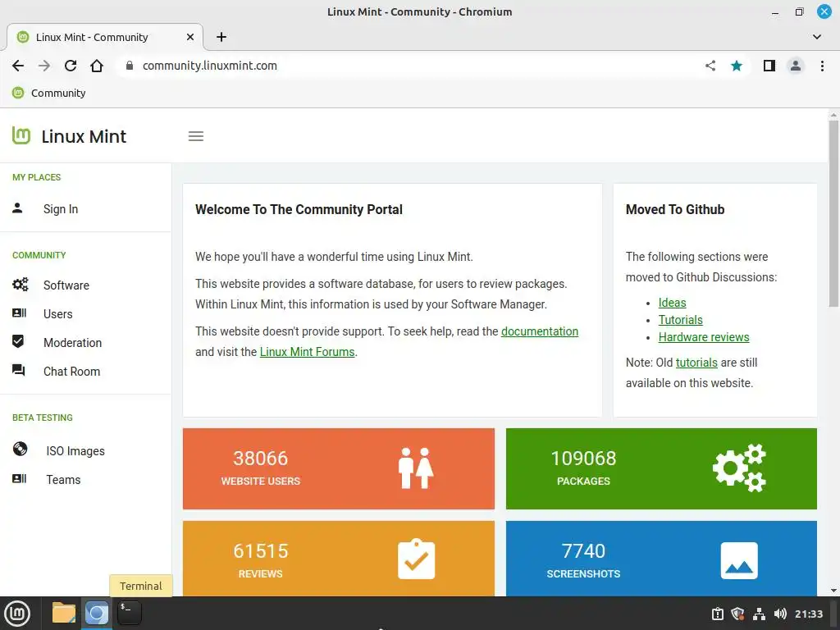Viewport: 840px width, 630px height.
Task: Click the Linux Mint site title
Action: (84, 137)
